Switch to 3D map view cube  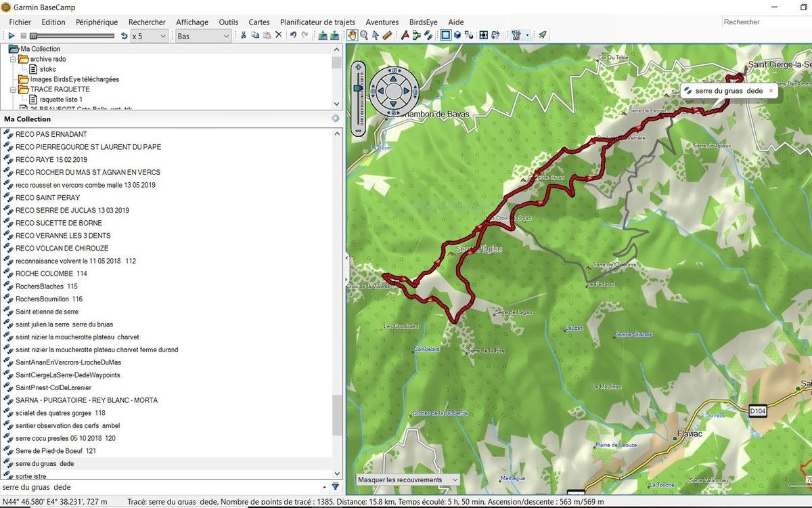457,35
